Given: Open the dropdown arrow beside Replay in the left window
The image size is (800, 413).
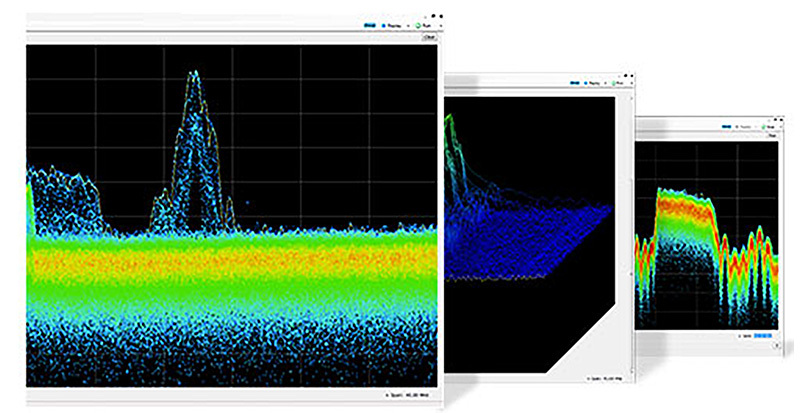Looking at the screenshot, I should pos(408,26).
